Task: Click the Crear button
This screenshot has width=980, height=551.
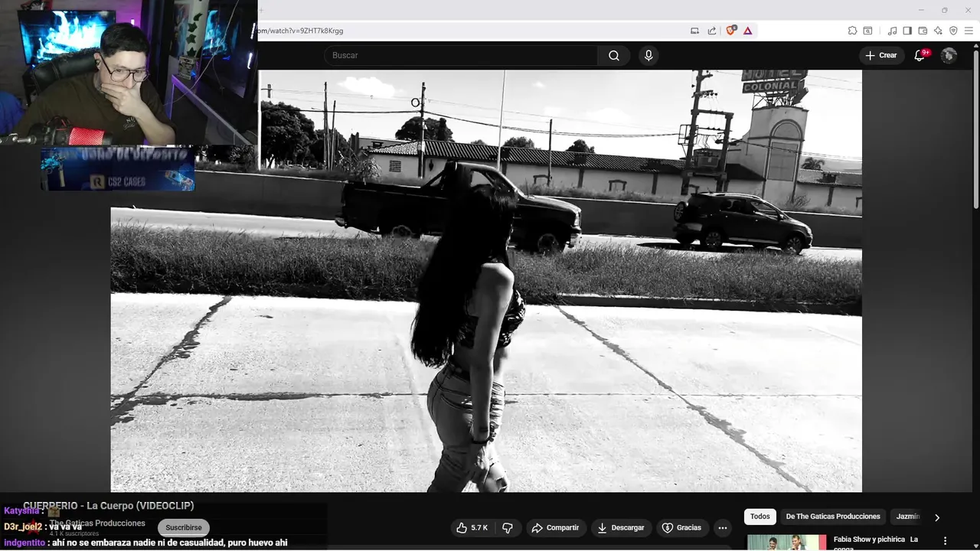Action: pyautogui.click(x=880, y=55)
